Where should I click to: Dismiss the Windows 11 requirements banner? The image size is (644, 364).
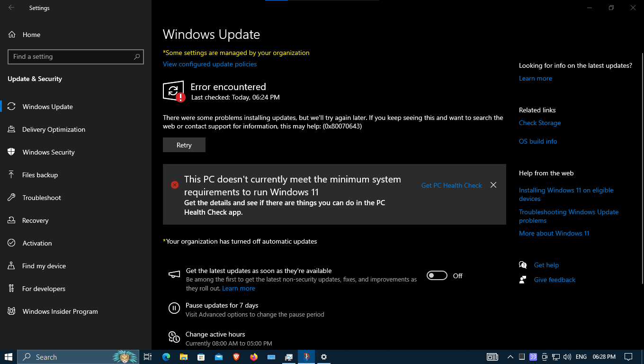[493, 185]
